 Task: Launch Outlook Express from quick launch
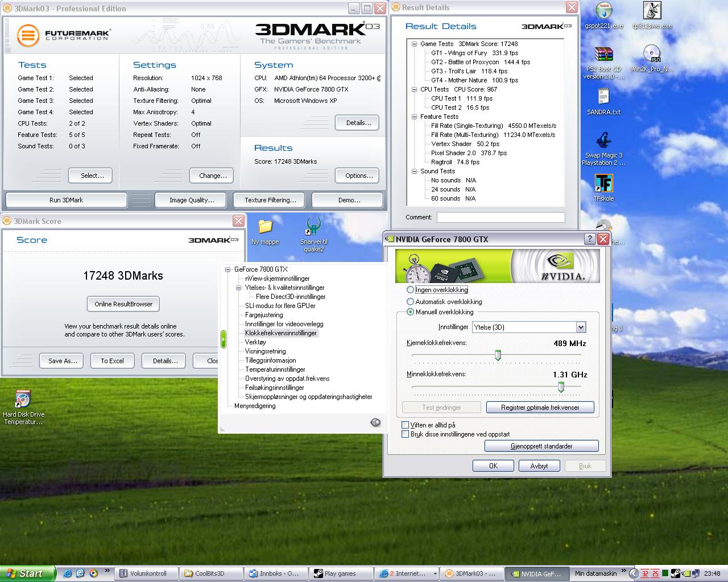pos(80,573)
